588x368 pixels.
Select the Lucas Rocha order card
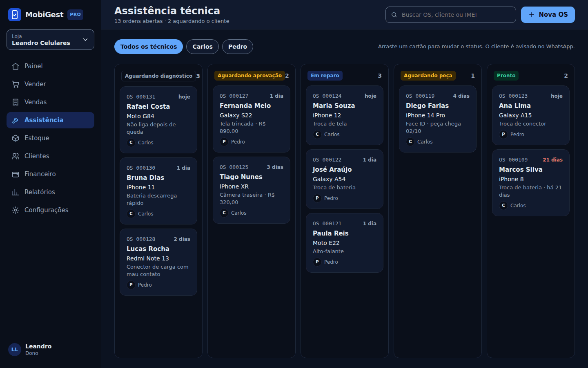click(x=158, y=262)
